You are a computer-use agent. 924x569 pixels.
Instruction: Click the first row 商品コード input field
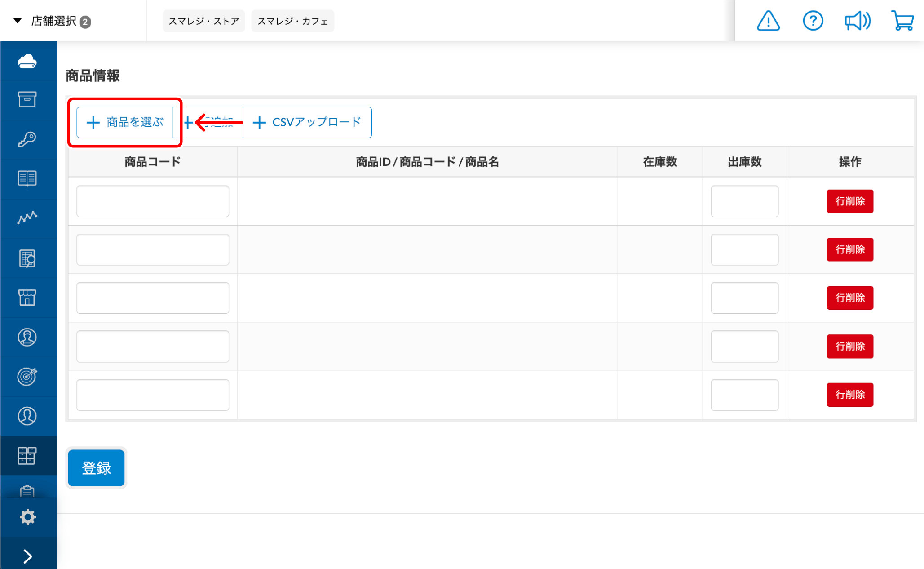(153, 201)
